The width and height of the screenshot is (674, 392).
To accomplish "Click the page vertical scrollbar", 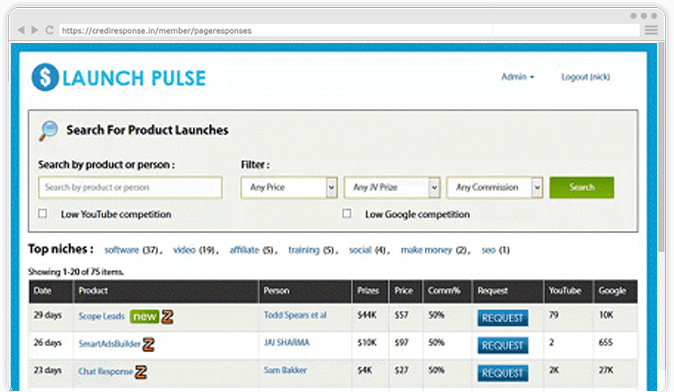I will pyautogui.click(x=662, y=146).
